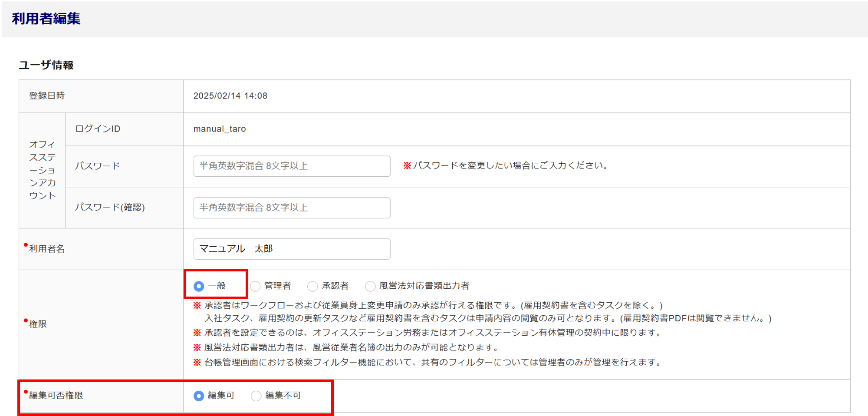The height and width of the screenshot is (416, 868).
Task: Click the login ID value manual_taro
Action: click(220, 129)
